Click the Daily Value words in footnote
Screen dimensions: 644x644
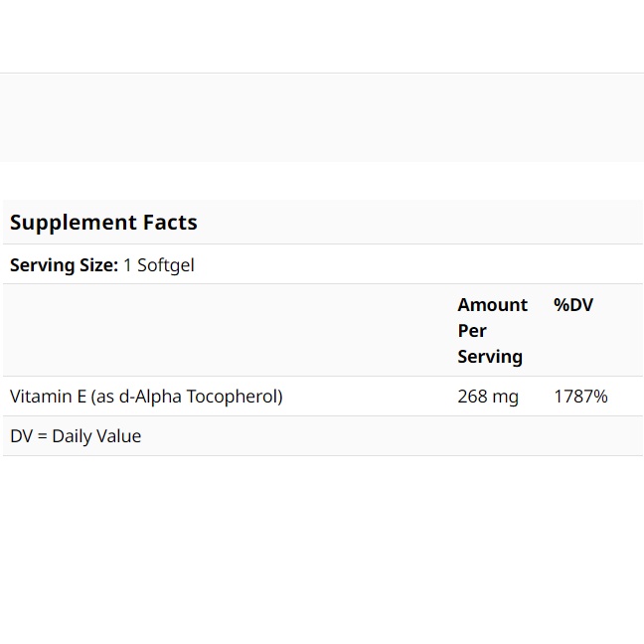pos(96,436)
